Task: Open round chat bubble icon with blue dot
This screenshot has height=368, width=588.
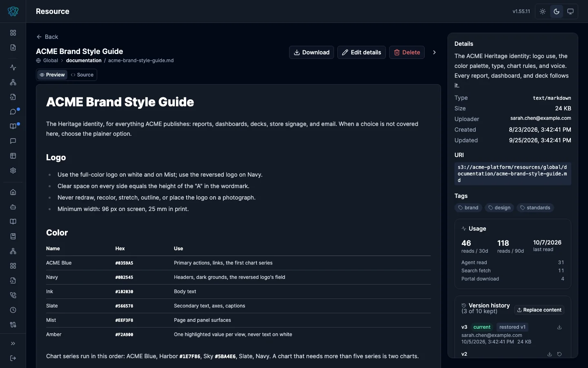Action: [x=13, y=112]
